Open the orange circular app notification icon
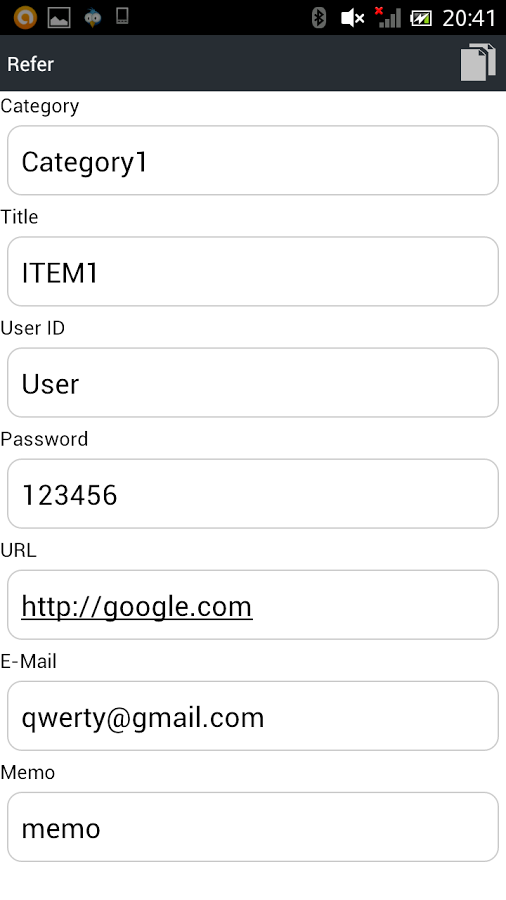 [x=25, y=17]
